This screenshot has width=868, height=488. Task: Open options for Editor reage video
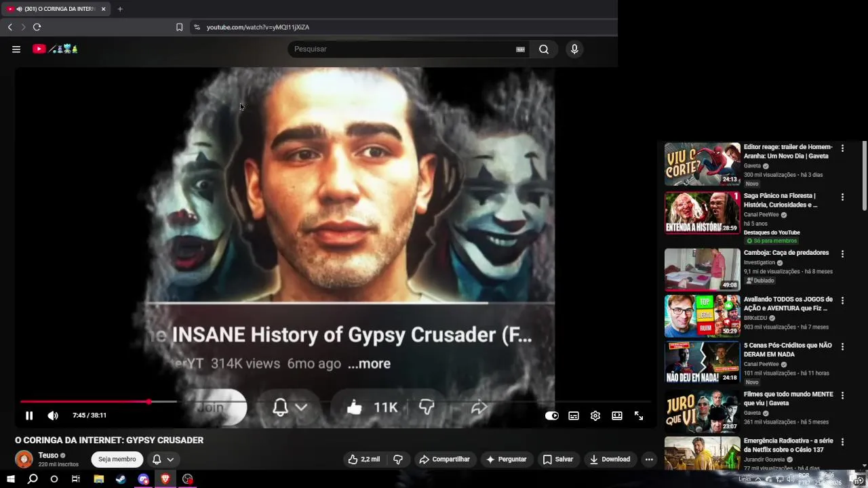842,148
